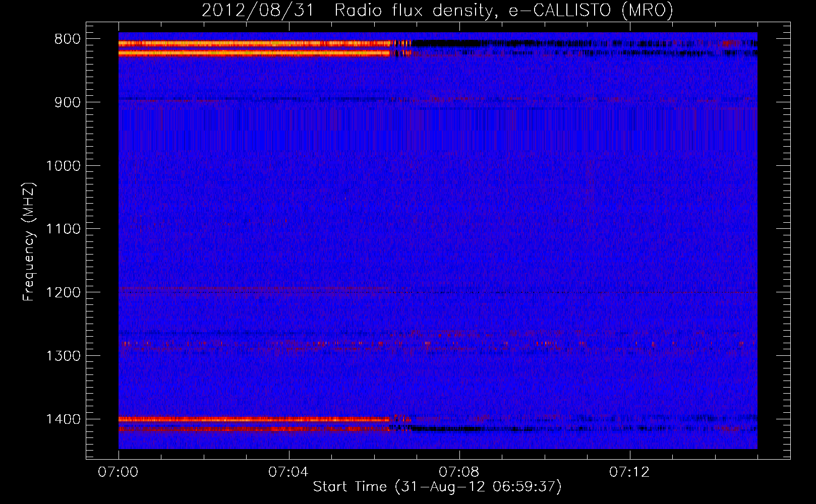Click the 'Start Time (31-Aug-12 06:59:37)' label
816x504 pixels.
click(437, 487)
